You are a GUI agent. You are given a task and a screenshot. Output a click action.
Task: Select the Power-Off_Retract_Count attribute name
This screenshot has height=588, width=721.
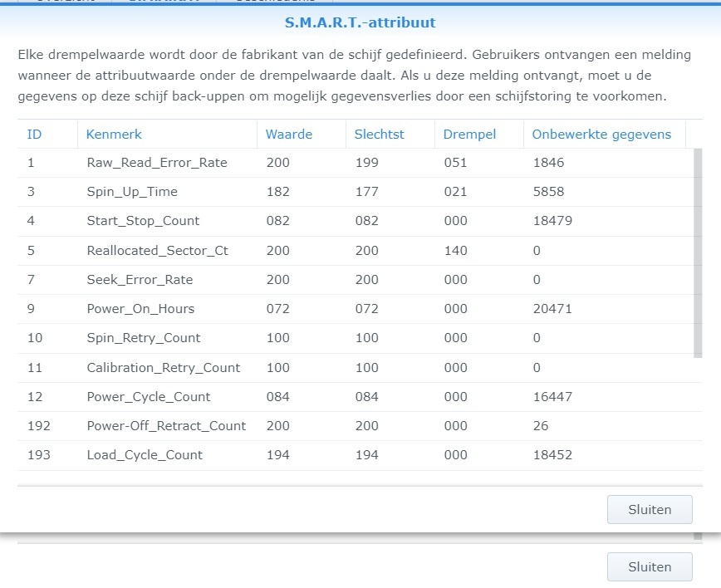tap(166, 426)
